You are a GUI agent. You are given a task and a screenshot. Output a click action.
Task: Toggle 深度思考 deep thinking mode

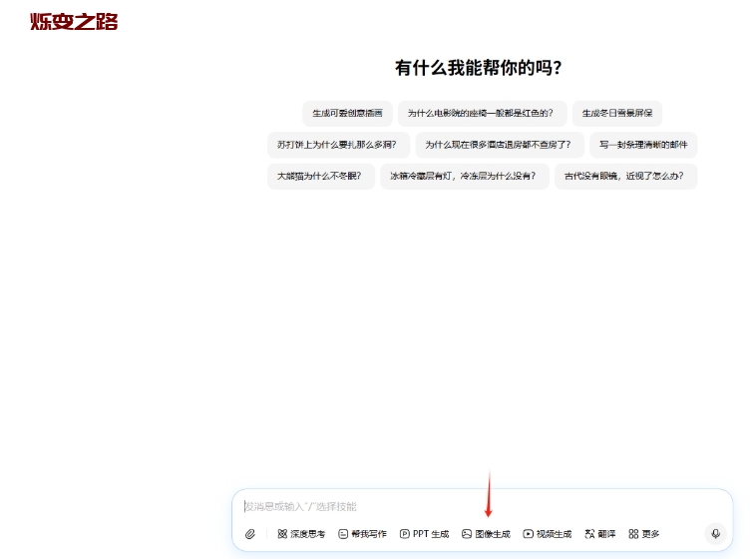301,534
